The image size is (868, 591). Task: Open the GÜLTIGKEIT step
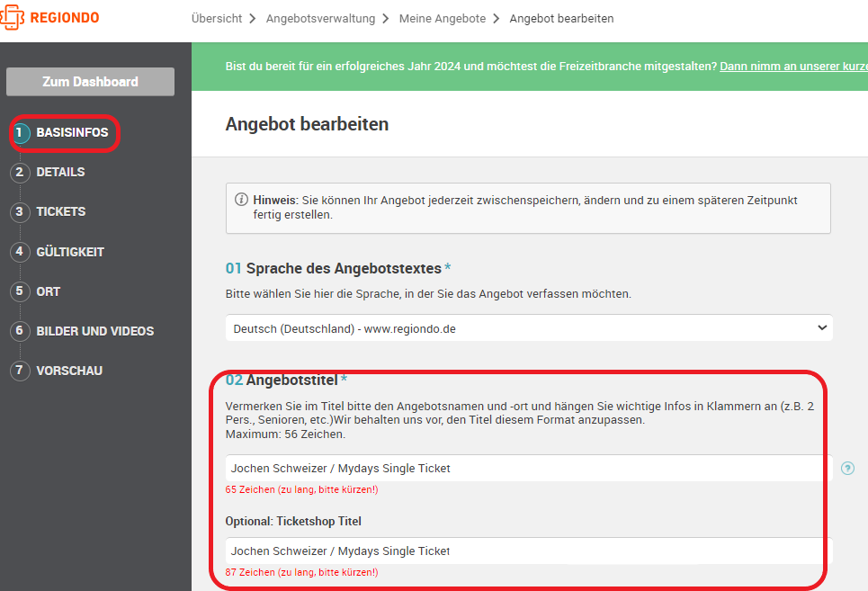pos(70,252)
